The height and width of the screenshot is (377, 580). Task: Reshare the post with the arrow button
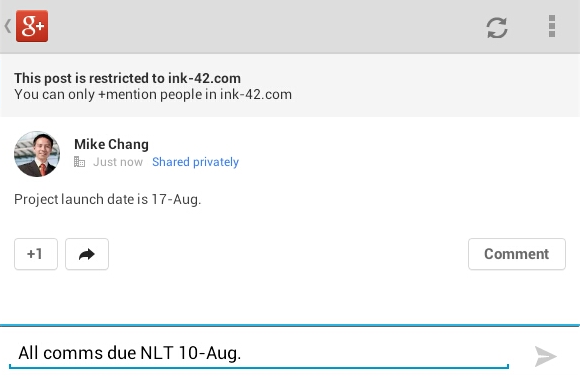87,254
